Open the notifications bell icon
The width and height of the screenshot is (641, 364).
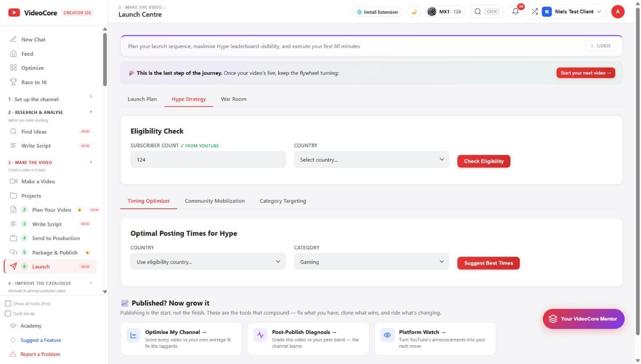515,12
